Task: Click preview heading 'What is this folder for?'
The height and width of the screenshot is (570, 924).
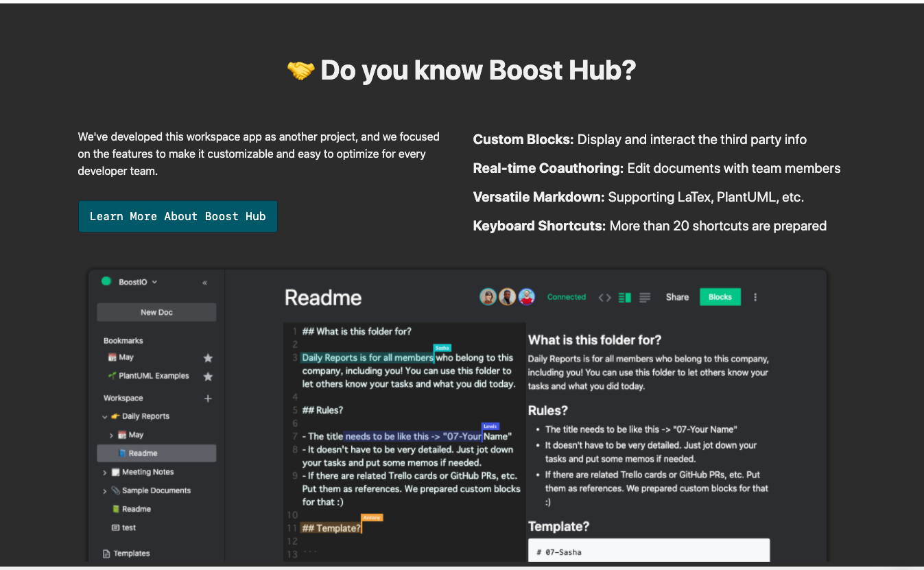Action: pyautogui.click(x=595, y=340)
